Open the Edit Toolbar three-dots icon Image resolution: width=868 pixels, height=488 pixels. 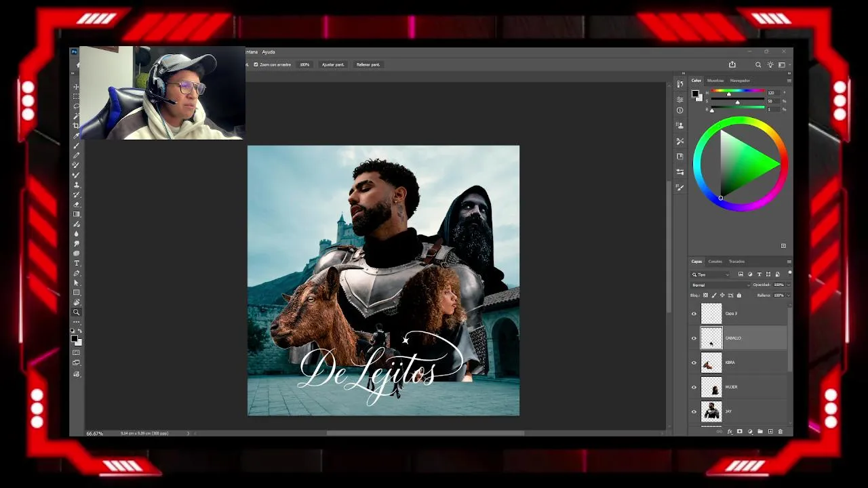(x=76, y=322)
